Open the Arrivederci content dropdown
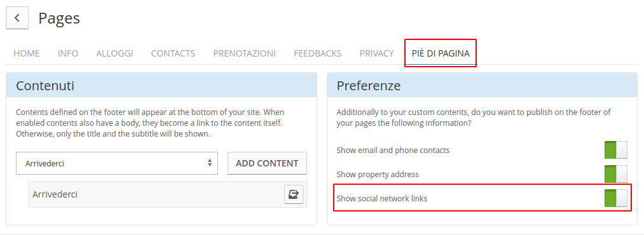This screenshot has height=235, width=644. (x=117, y=163)
